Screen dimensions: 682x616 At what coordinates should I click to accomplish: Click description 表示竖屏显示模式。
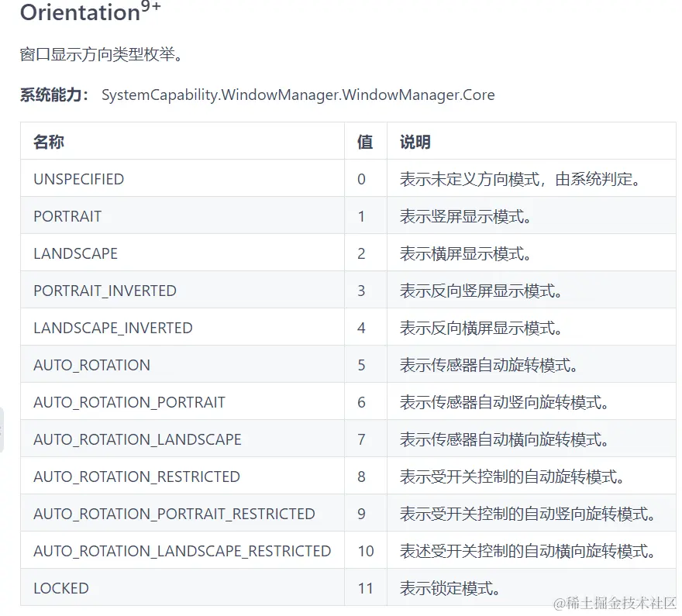466,216
